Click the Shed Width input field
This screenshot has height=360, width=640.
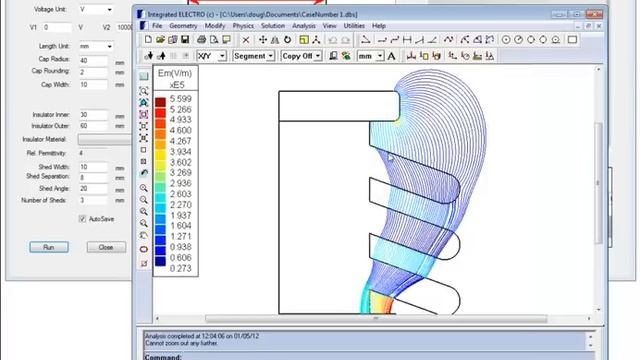point(93,167)
